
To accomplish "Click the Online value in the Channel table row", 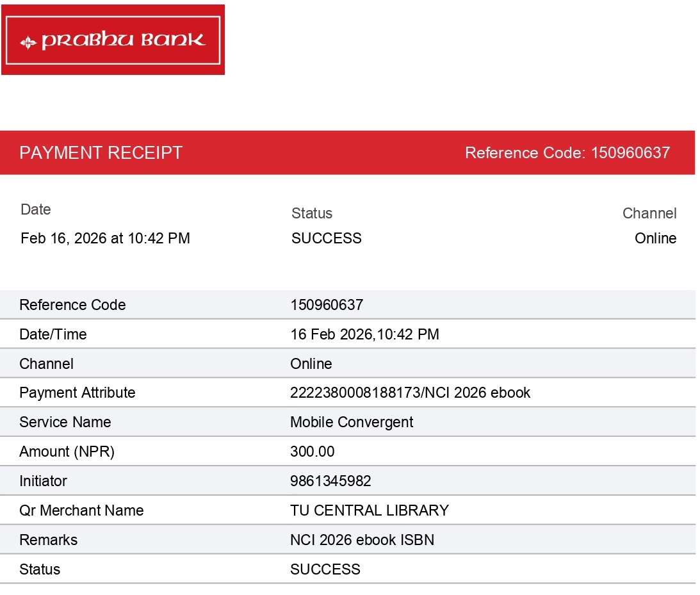I will [311, 364].
